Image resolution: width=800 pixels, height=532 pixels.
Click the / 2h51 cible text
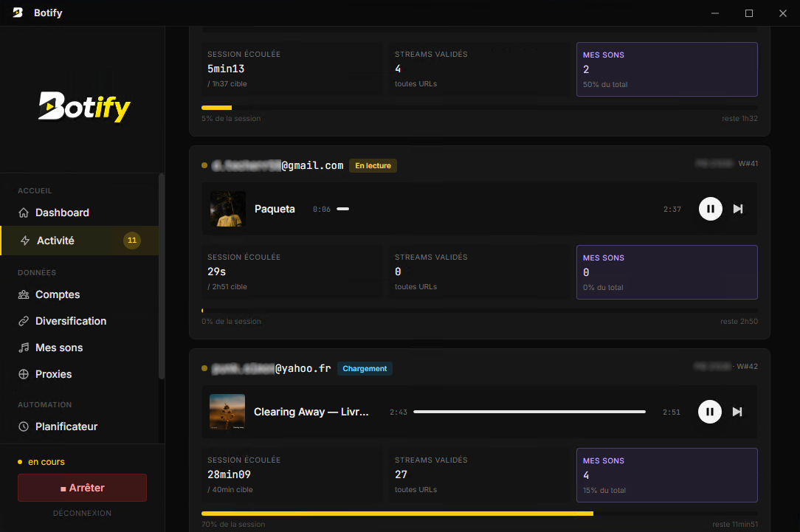click(x=227, y=286)
